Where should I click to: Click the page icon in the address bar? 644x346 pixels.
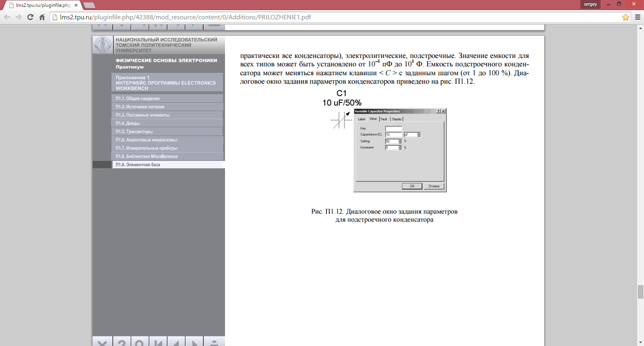[55, 17]
